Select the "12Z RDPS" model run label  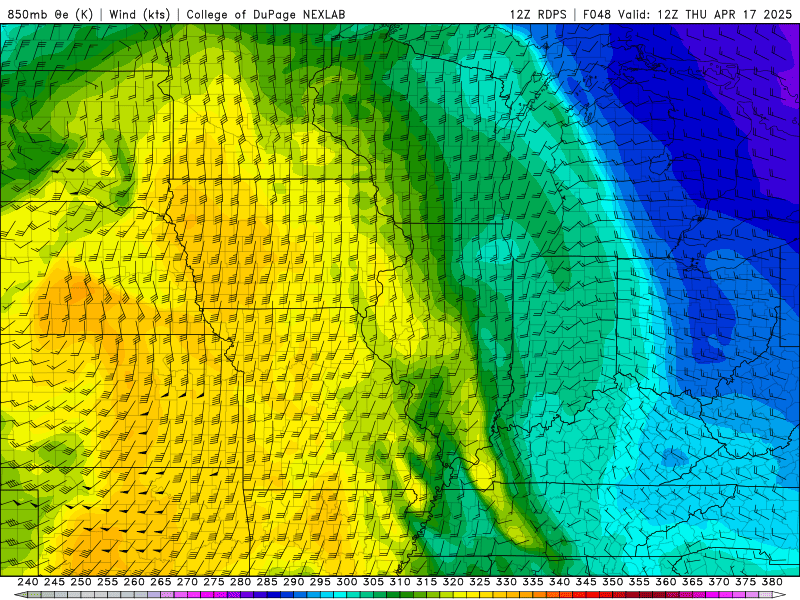538,14
